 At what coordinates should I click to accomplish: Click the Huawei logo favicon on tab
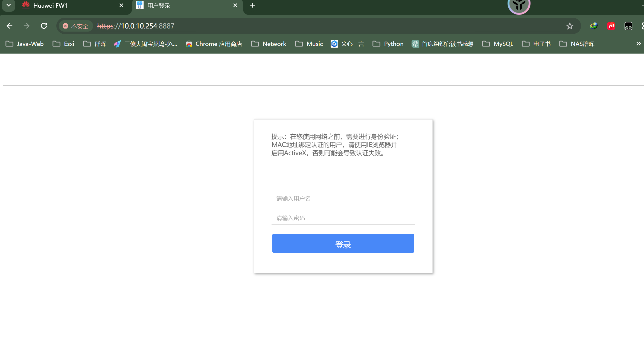26,5
